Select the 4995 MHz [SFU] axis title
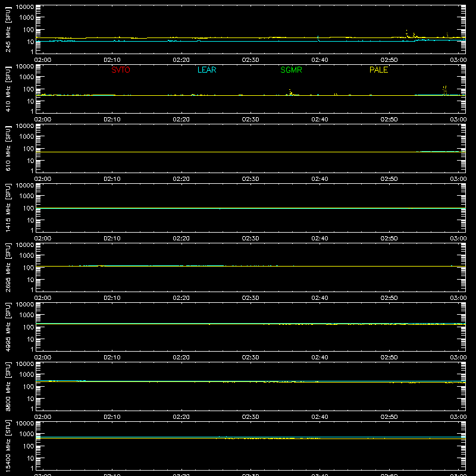 pos(8,327)
